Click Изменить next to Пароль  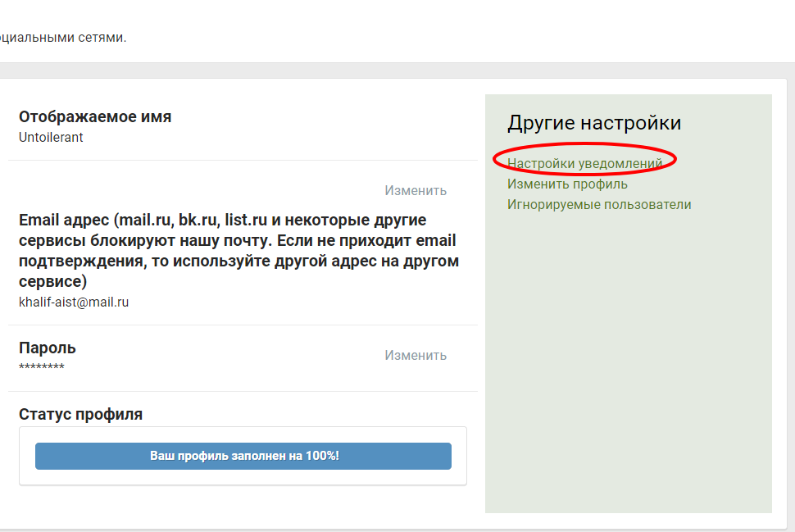point(416,356)
